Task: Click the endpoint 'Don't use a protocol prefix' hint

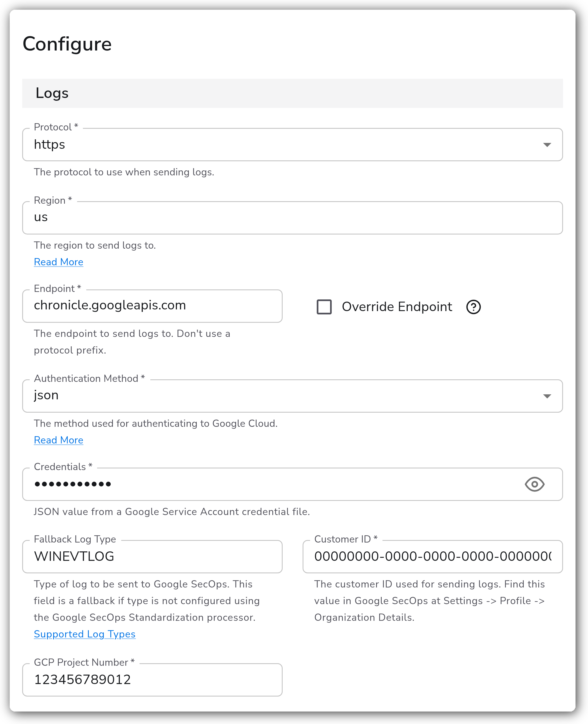Action: coord(132,342)
